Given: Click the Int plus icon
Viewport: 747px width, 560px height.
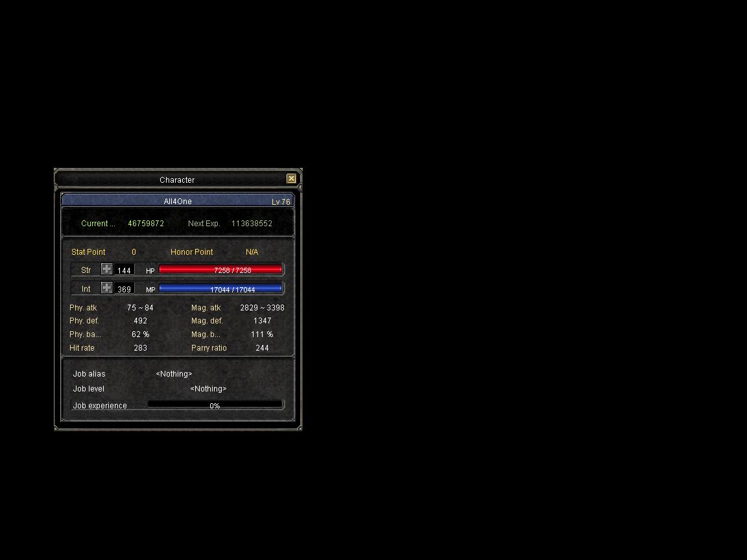Looking at the screenshot, I should (x=107, y=288).
